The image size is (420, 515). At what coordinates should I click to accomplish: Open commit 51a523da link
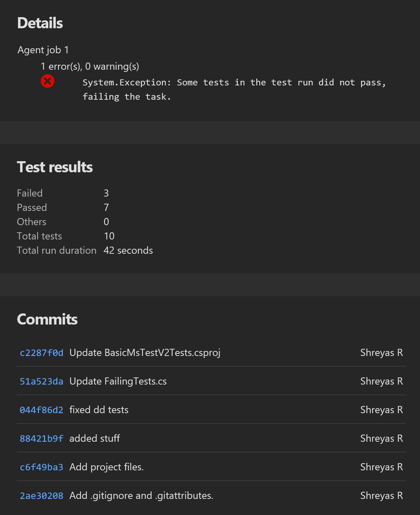click(41, 381)
